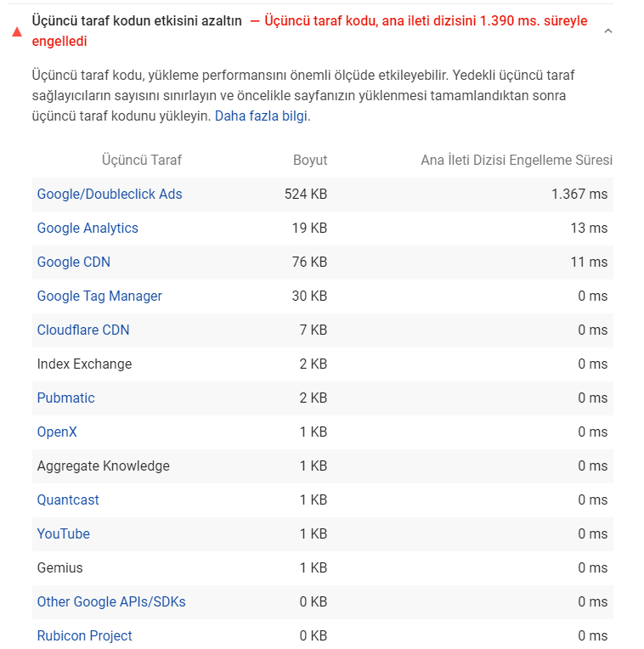
Task: Open the OpenX link
Action: tap(57, 432)
